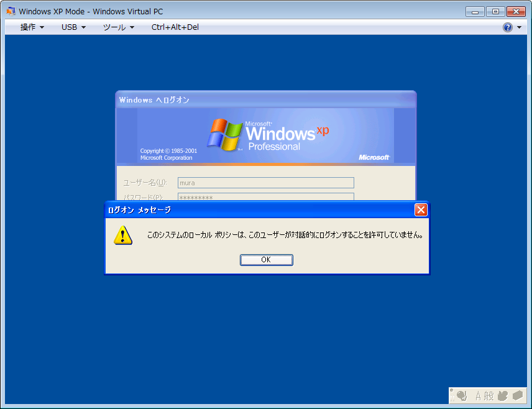Image resolution: width=532 pixels, height=409 pixels.
Task: Click the Copyright © 1985-2001 text
Action: tap(168, 150)
